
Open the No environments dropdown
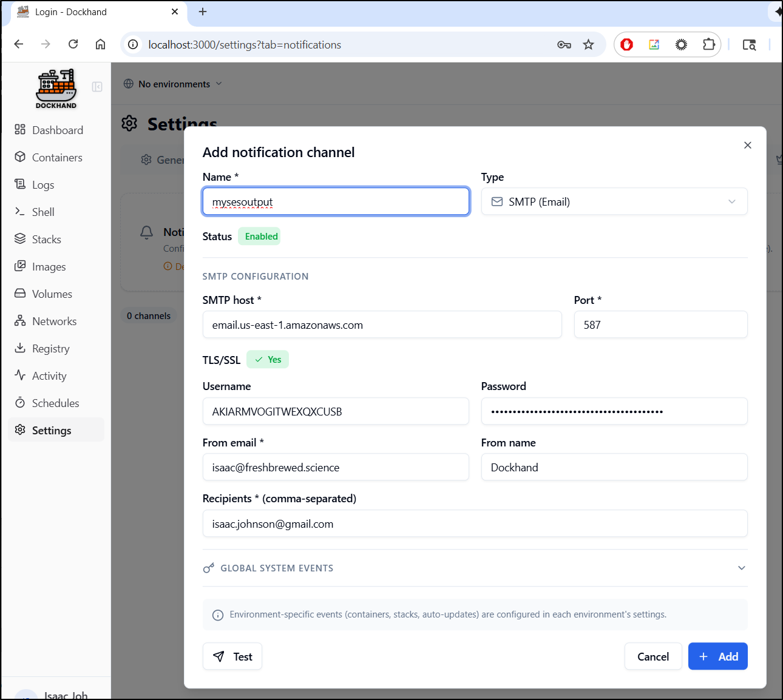click(173, 84)
